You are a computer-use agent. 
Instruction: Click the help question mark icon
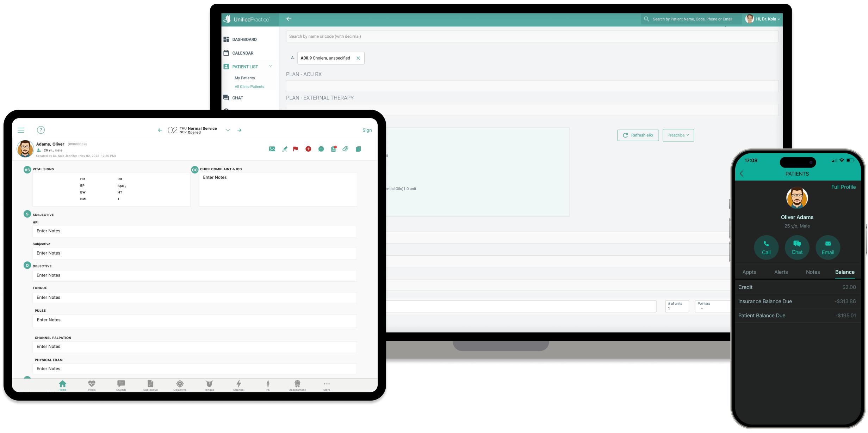pos(41,130)
